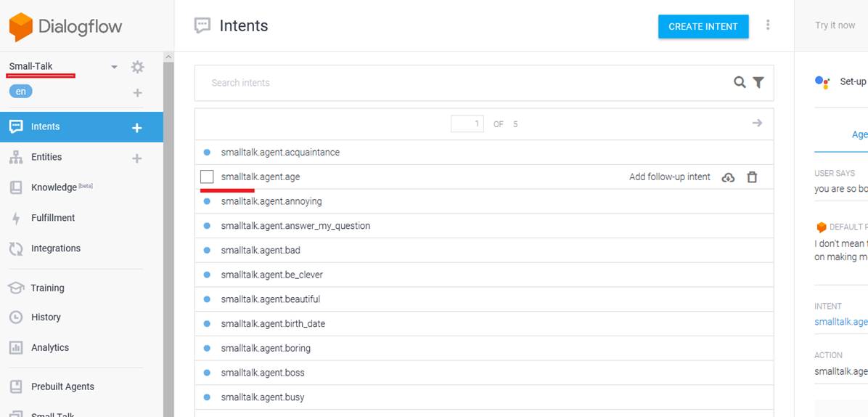Click the CREATE INTENT button
This screenshot has width=868, height=417.
point(703,26)
